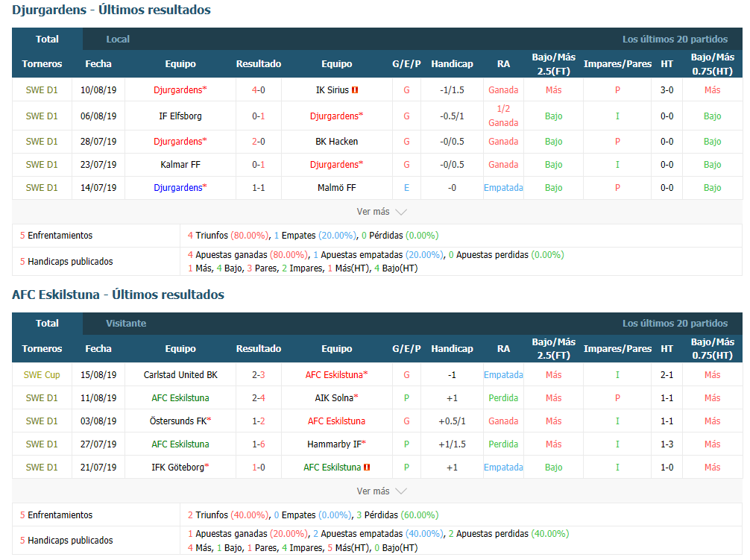Click '3 Pérdidas (60.00%)' in the Eskilstuna summary
The image size is (750, 560).
coord(397,515)
